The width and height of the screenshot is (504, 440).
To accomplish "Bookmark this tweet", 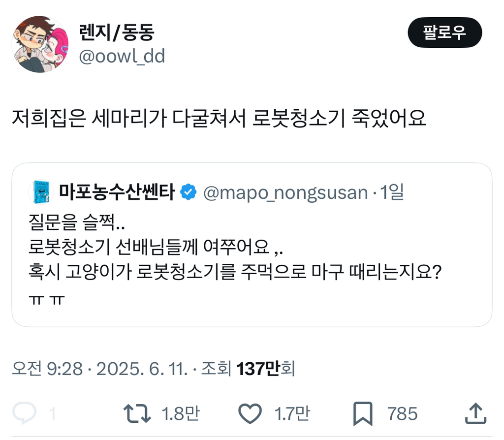I will pos(363,414).
